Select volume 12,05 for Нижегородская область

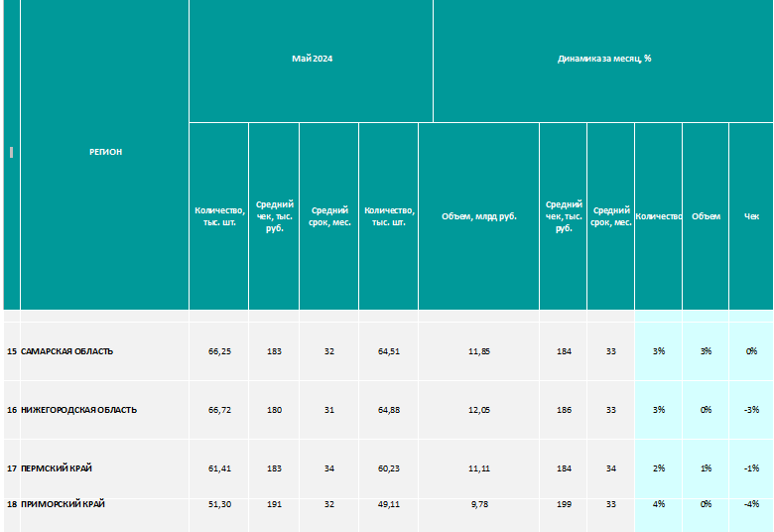479,410
